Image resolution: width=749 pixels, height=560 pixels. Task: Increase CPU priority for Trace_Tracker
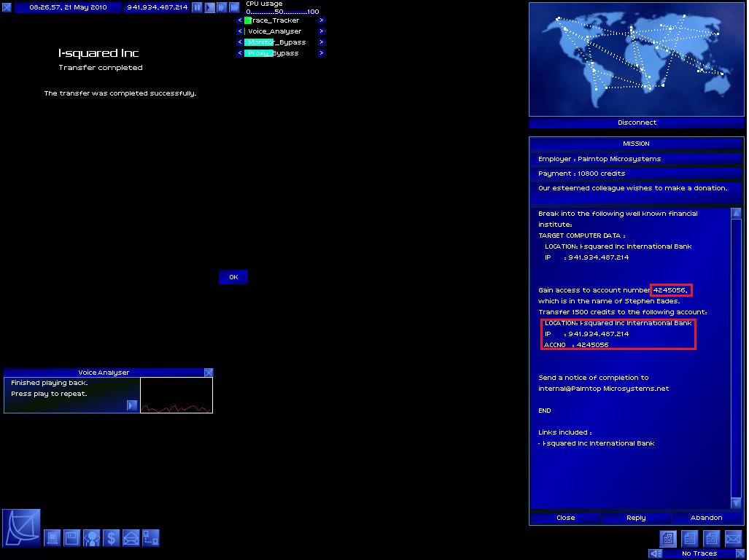click(x=322, y=20)
